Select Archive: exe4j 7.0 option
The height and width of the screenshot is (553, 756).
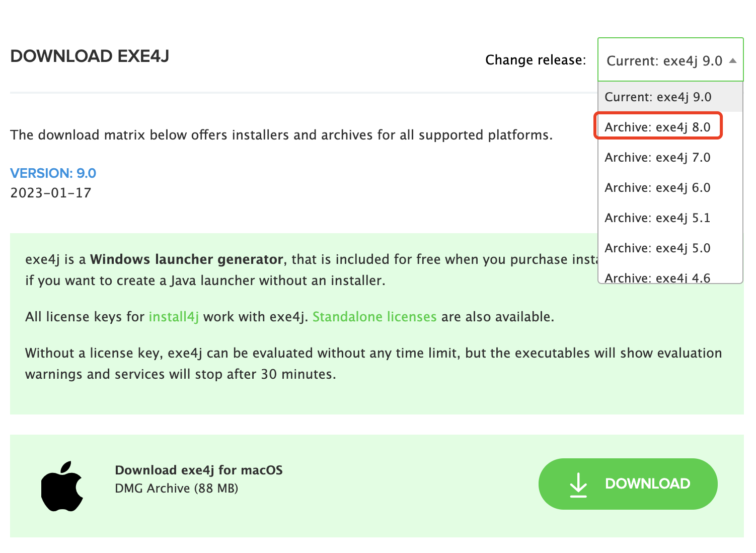pos(670,157)
